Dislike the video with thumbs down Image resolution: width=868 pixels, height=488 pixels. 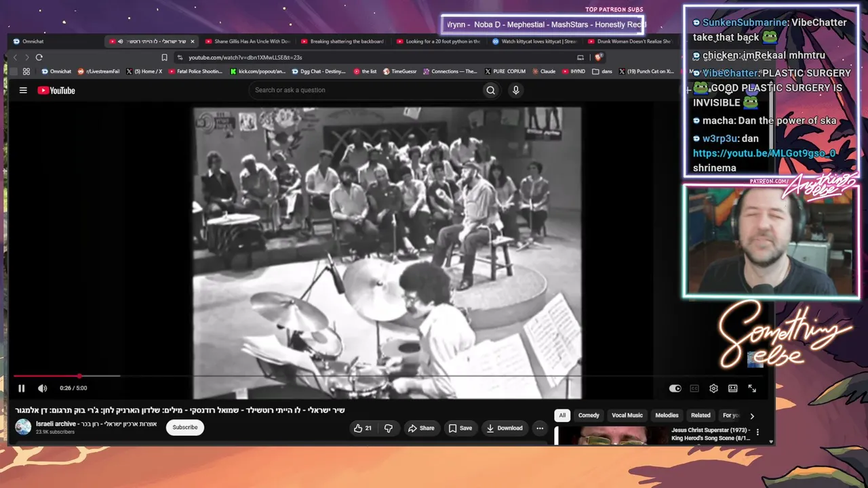(389, 428)
